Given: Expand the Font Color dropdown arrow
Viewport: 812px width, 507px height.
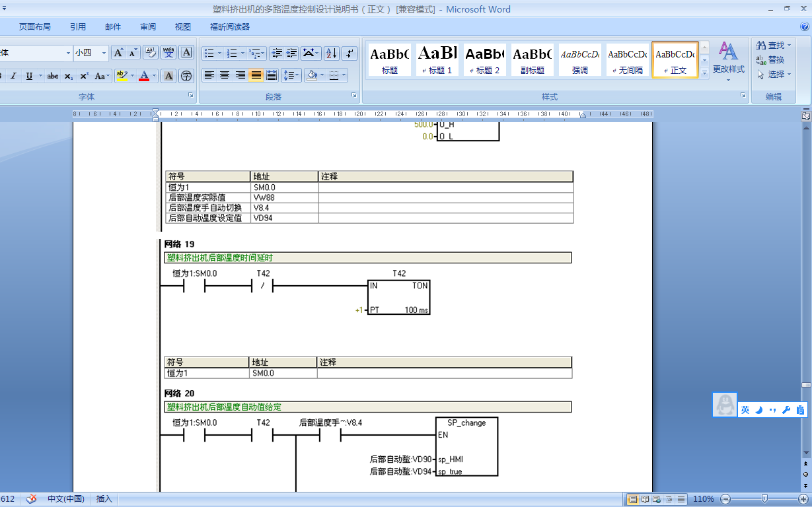Looking at the screenshot, I should pos(153,77).
